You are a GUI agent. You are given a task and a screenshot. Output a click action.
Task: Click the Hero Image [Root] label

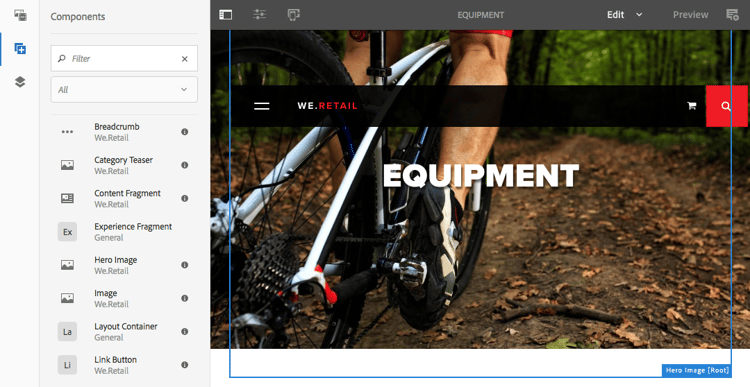click(x=697, y=370)
